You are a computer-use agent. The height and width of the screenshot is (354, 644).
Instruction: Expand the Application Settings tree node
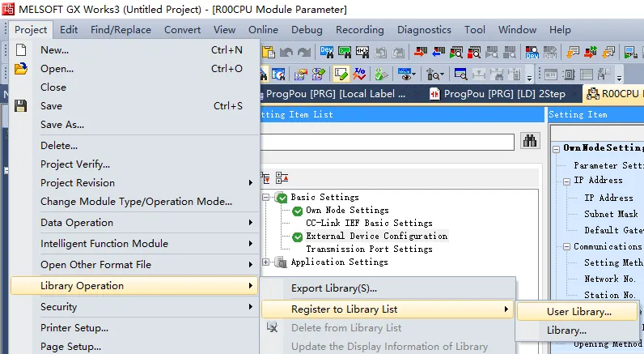point(267,262)
